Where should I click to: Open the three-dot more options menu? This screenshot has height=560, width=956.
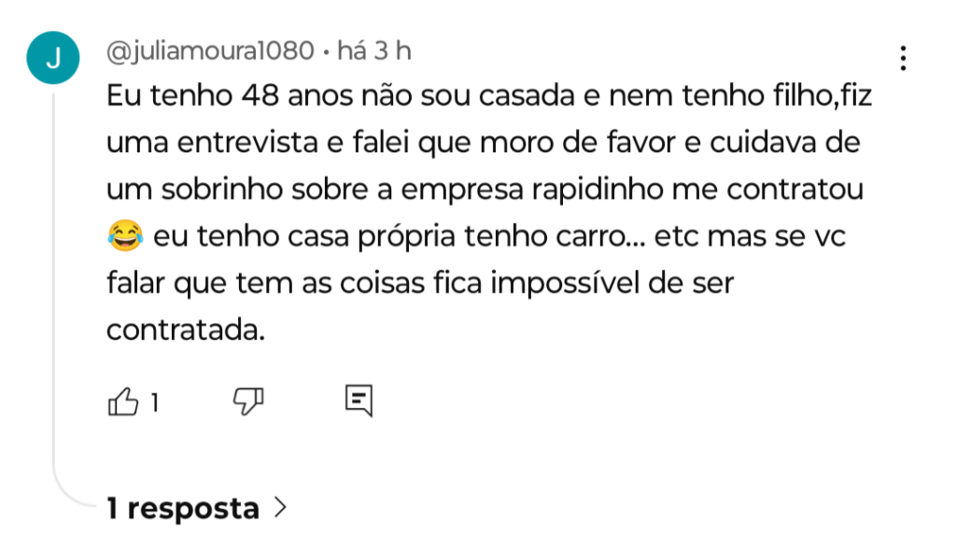click(902, 58)
